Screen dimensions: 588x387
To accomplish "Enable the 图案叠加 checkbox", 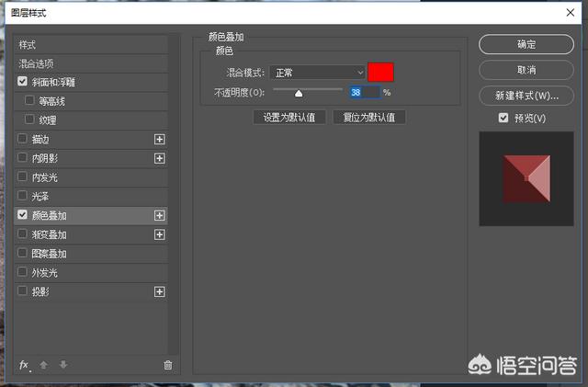I will pyautogui.click(x=22, y=253).
